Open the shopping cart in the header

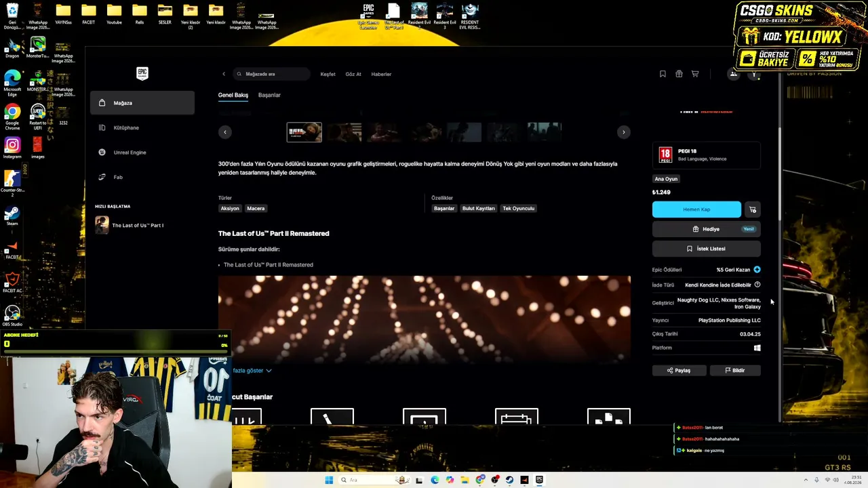coord(695,74)
